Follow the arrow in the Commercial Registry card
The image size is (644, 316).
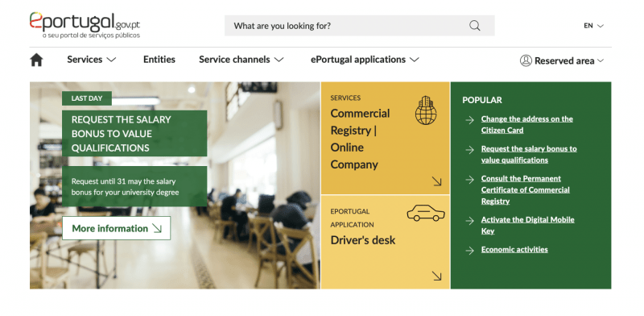click(436, 181)
